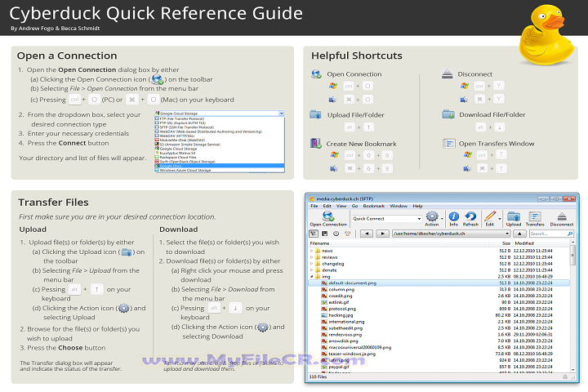588x392 pixels.
Task: Select the extlink.gif file row
Action: pyautogui.click(x=439, y=302)
